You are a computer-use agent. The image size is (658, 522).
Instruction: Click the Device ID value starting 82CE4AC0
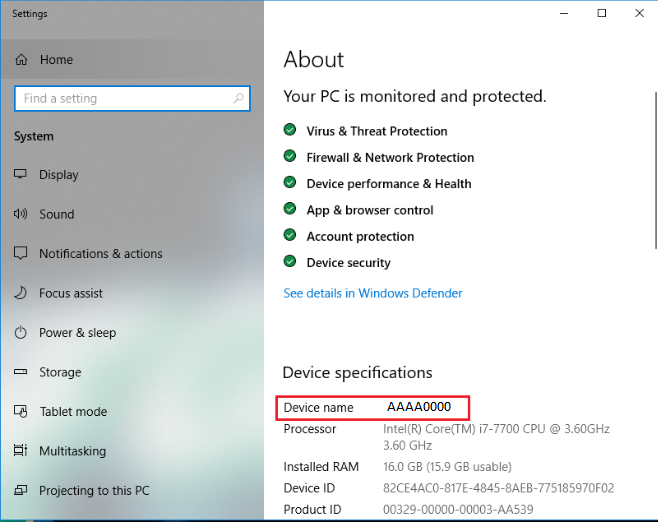click(498, 488)
